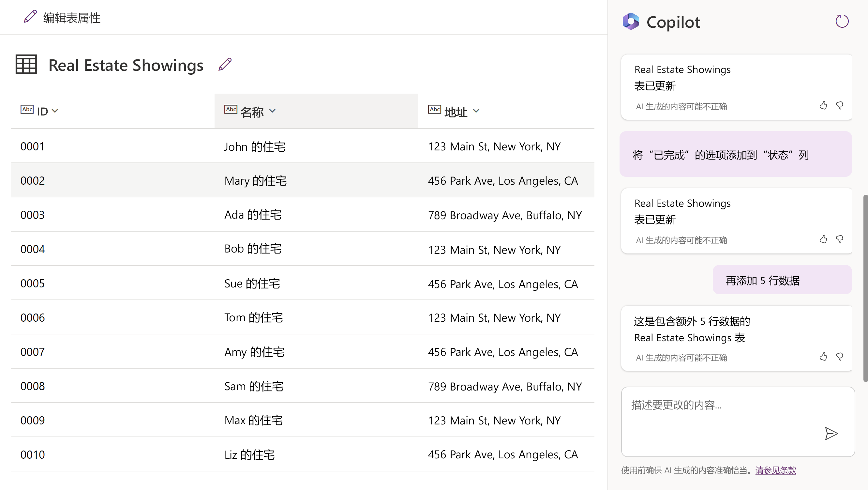Expand the 地址 column dropdown chevron

[x=476, y=111]
